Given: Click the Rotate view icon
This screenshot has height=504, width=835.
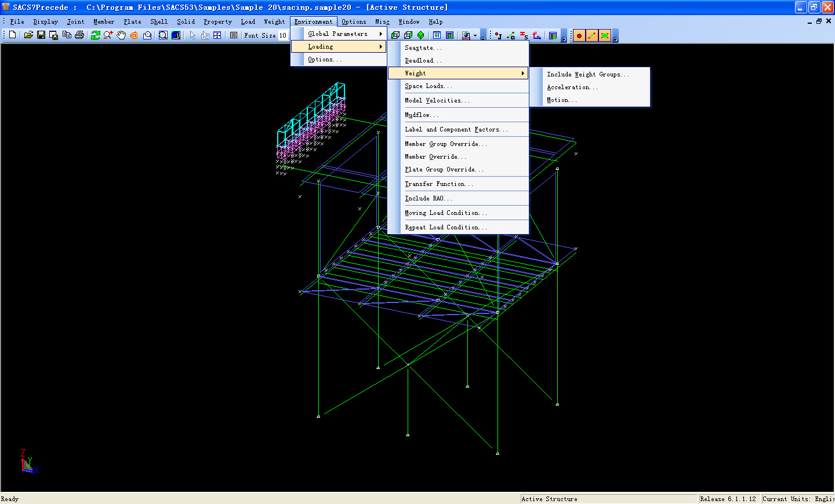Looking at the screenshot, I should click(x=135, y=35).
